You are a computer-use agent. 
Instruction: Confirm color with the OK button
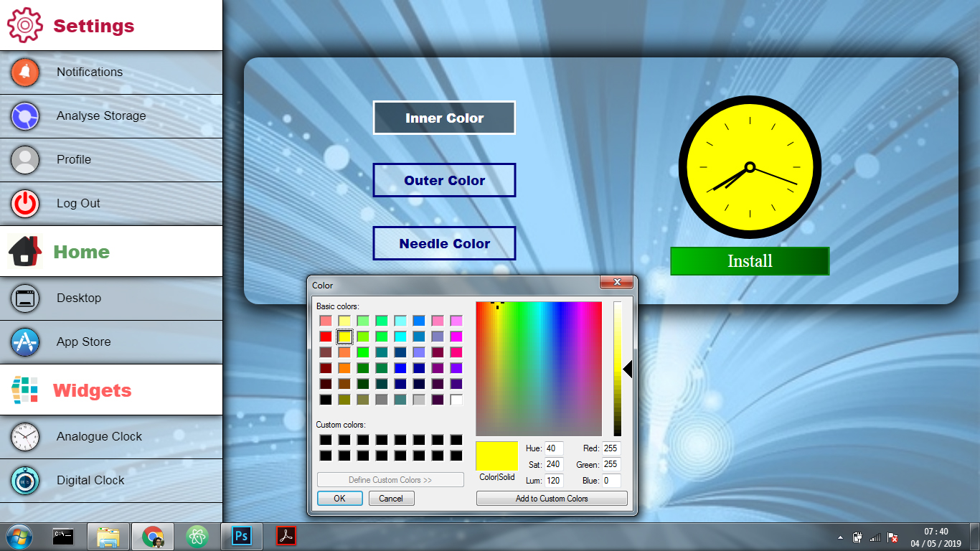click(x=339, y=498)
